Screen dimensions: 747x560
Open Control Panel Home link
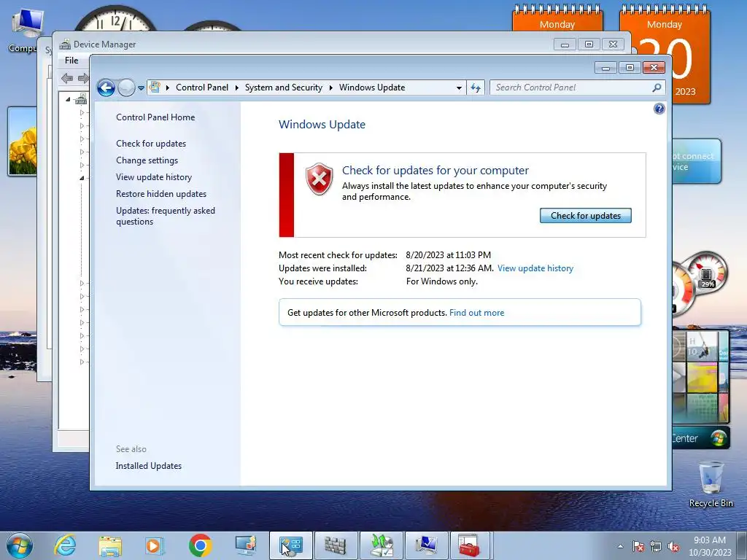155,117
